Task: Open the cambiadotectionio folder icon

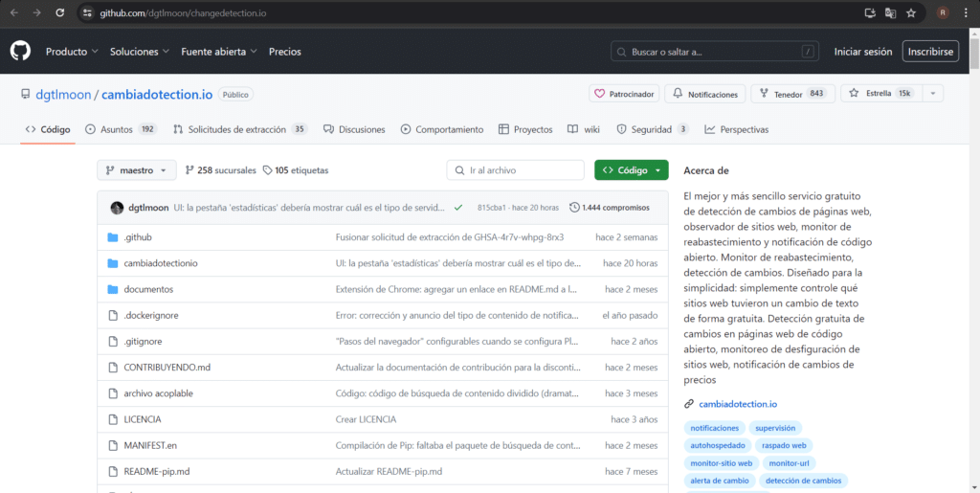Action: coord(113,263)
